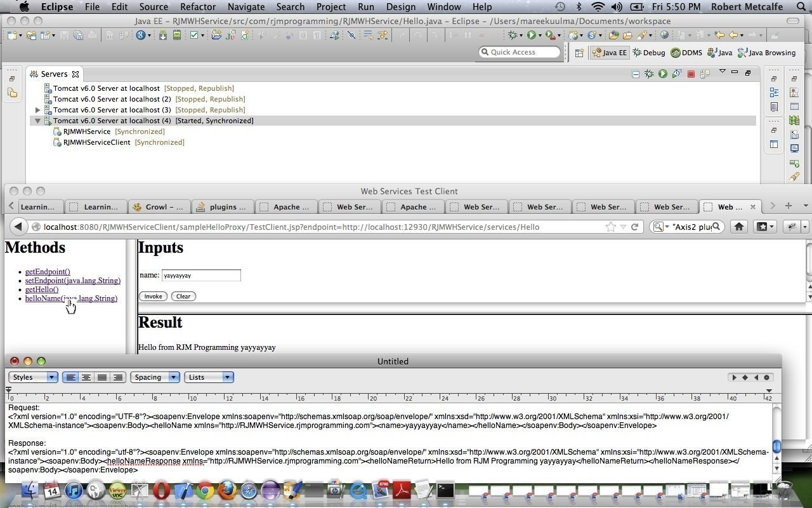812x508 pixels.
Task: Open the Refactor menu
Action: 198,7
